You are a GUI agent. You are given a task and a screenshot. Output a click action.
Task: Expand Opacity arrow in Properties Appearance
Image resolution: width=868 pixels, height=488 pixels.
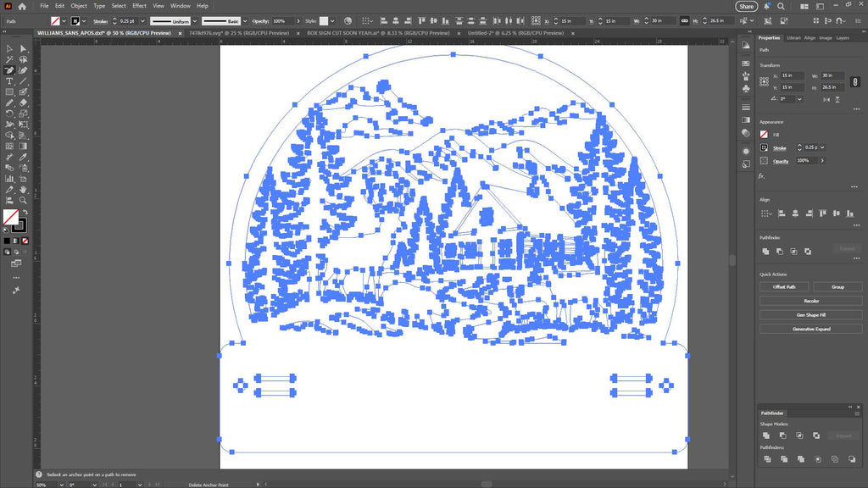tap(822, 160)
